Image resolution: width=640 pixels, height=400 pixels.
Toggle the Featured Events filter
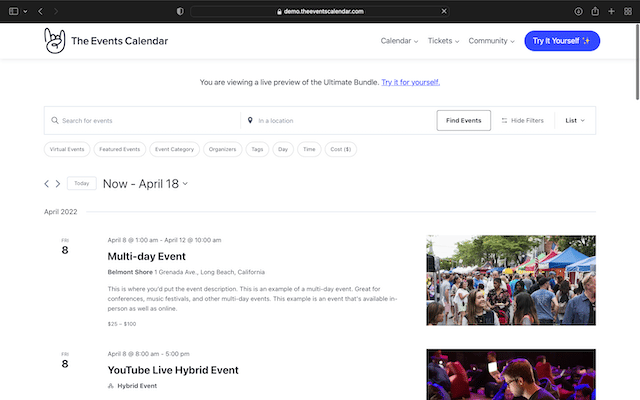click(x=119, y=149)
